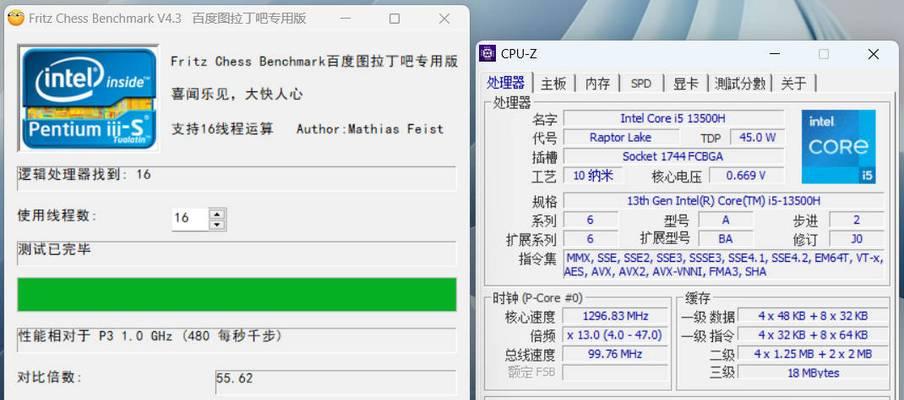This screenshot has width=904, height=400.
Task: Click the Intel Core i5 badge in CPU-Z
Action: pos(838,147)
